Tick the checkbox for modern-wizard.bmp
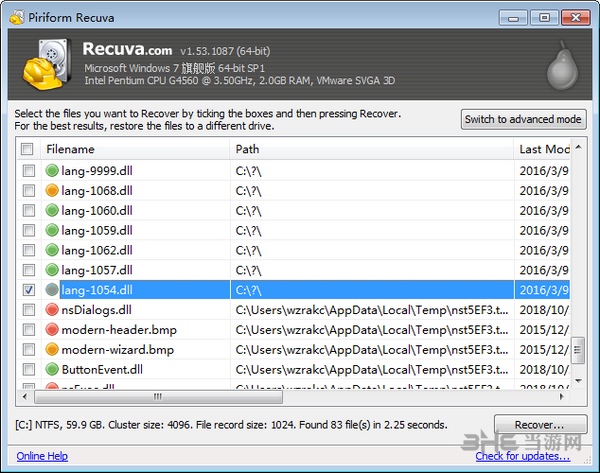The height and width of the screenshot is (473, 600). point(29,350)
